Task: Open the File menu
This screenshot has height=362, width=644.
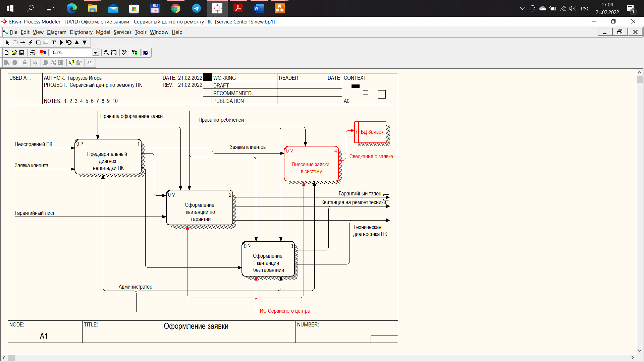Action: click(x=13, y=32)
